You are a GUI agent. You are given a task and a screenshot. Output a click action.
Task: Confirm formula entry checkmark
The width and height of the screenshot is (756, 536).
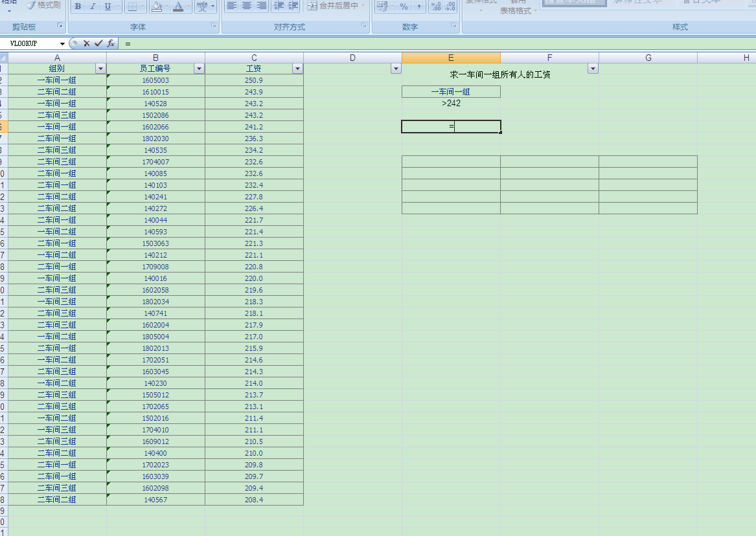[x=98, y=43]
